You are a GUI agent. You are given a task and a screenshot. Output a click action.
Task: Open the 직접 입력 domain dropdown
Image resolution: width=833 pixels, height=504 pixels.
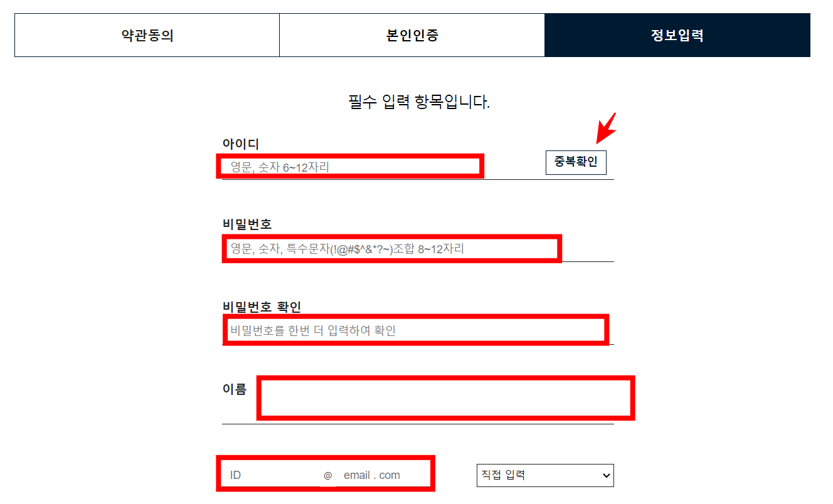click(x=545, y=475)
